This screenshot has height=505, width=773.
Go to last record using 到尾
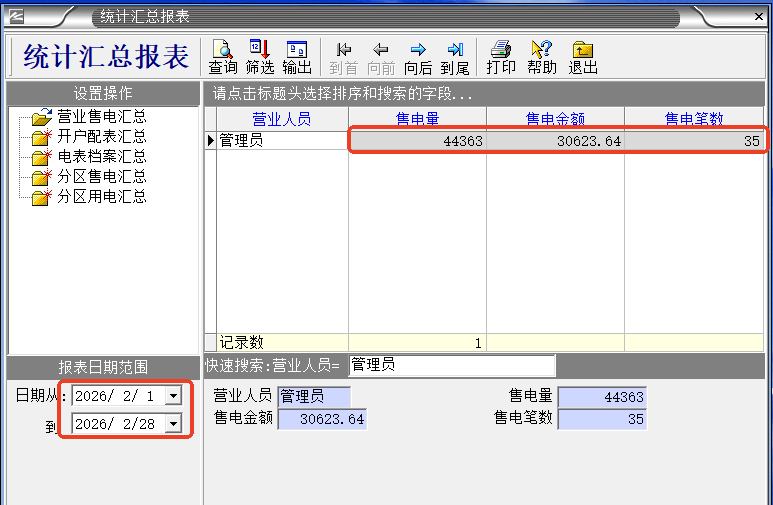(455, 57)
